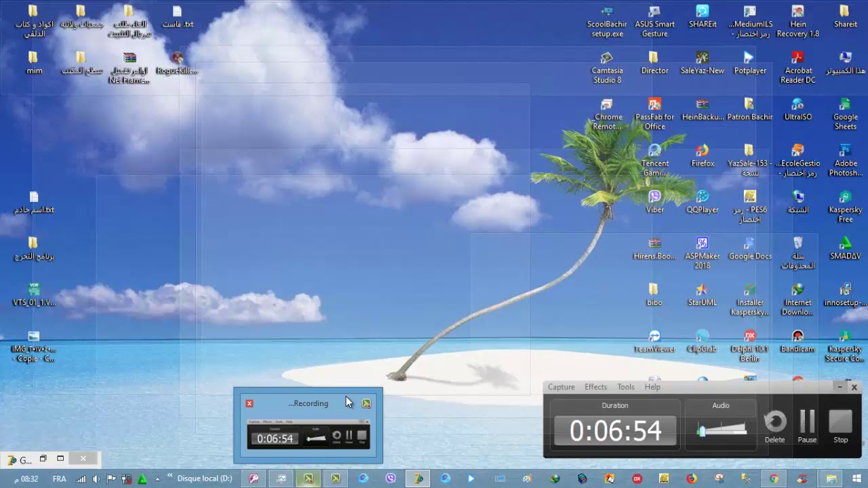Open the Capture menu in recorder

[561, 387]
